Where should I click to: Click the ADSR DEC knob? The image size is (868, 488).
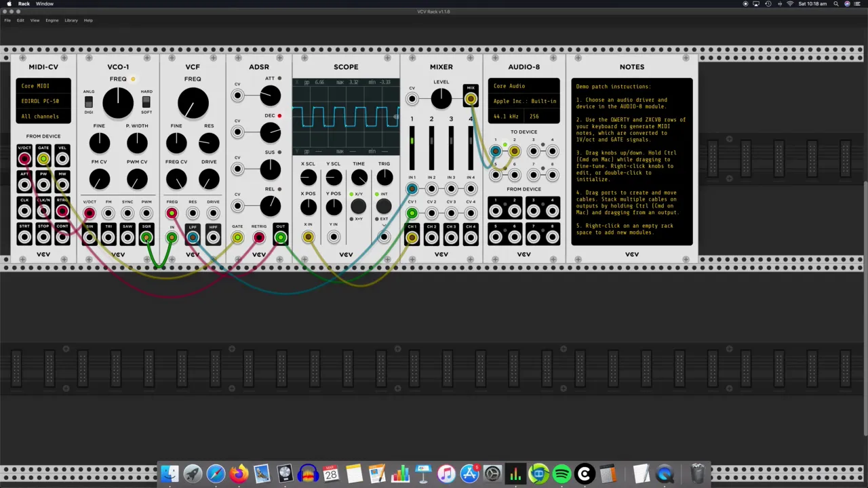click(270, 132)
